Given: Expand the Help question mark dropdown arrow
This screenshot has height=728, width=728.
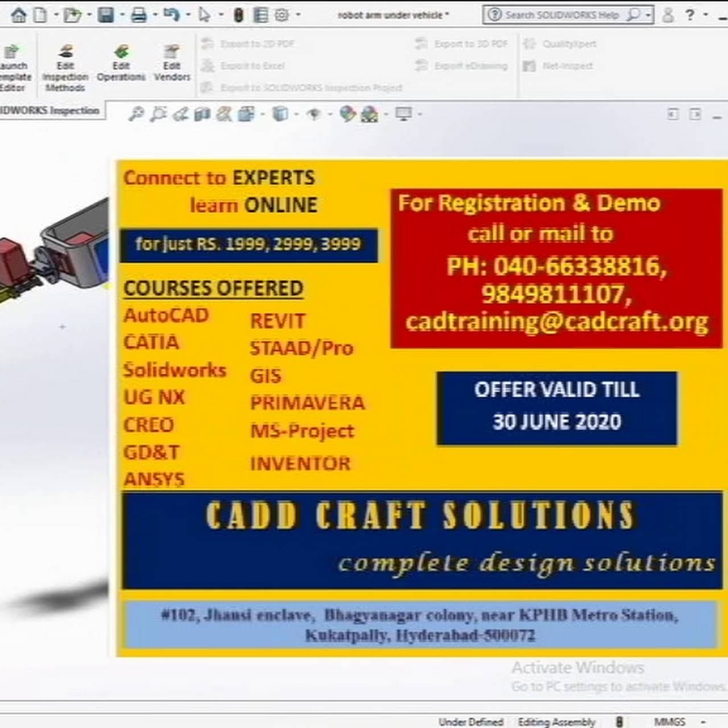Looking at the screenshot, I should [x=706, y=15].
